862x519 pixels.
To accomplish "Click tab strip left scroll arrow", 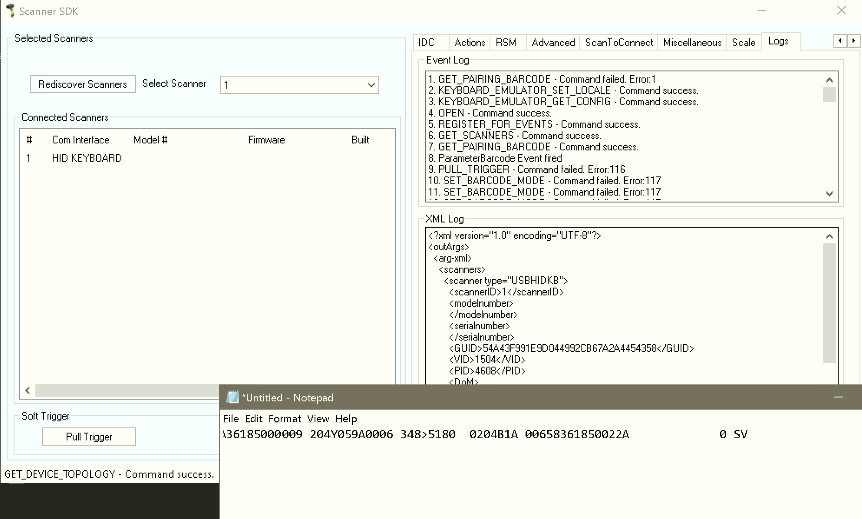I will 840,41.
